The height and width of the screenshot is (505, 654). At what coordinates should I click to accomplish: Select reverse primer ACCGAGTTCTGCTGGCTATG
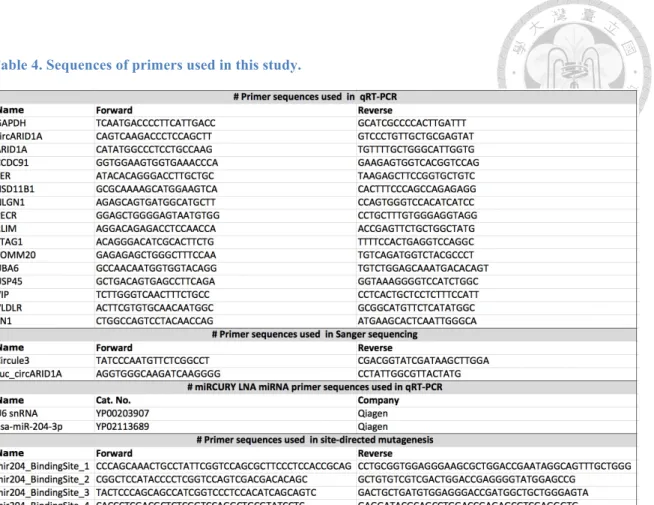(x=416, y=229)
